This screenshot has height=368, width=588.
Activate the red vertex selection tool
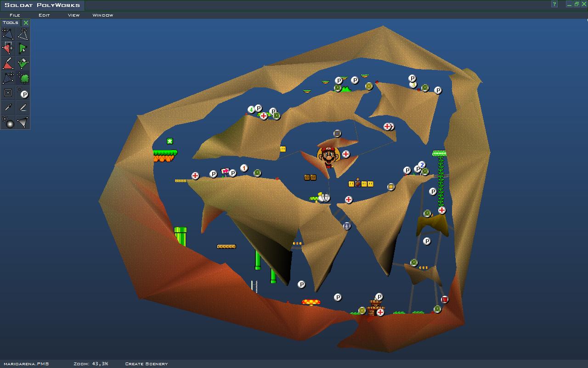pos(8,48)
